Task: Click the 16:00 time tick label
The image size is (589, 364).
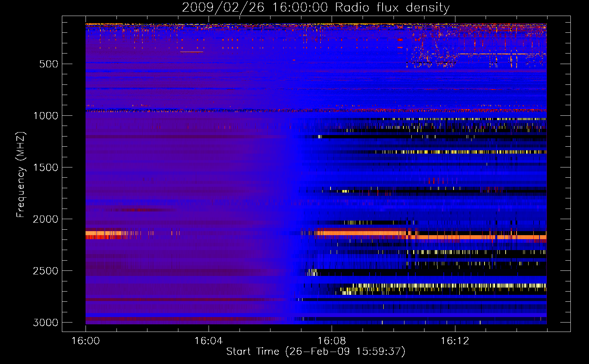Action: 86,341
